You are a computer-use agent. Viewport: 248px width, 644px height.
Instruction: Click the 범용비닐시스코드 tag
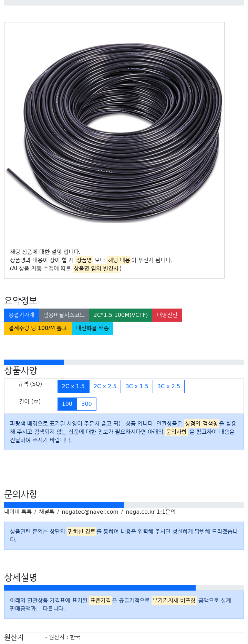pos(64,315)
